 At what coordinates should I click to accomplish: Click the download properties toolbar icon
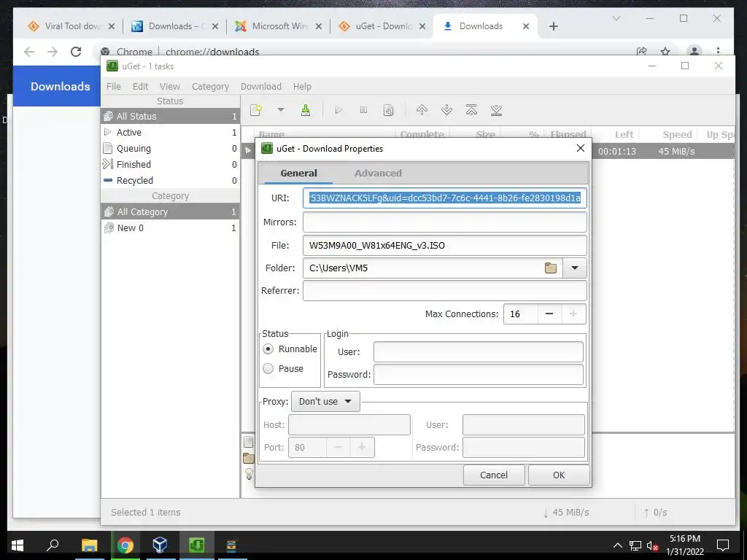[389, 110]
